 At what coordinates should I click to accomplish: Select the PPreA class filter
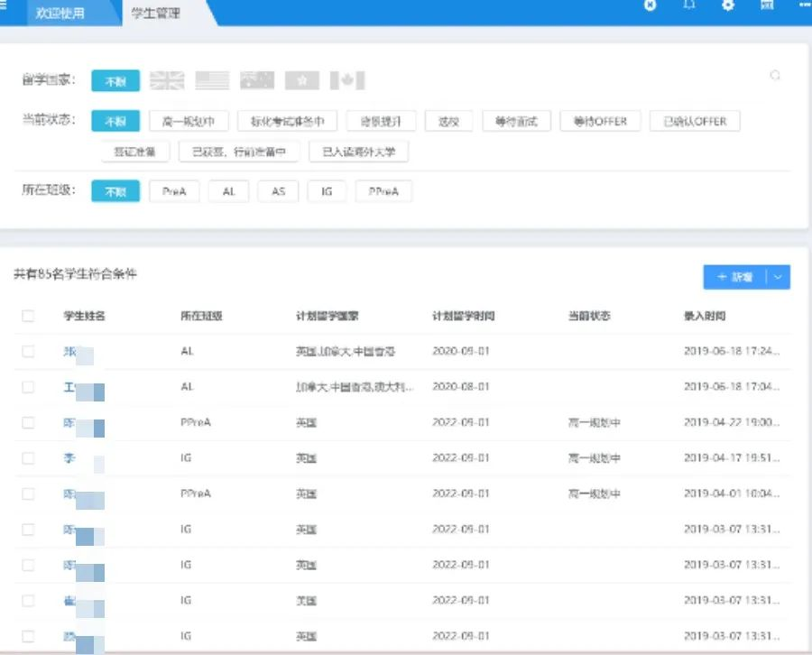tap(383, 191)
